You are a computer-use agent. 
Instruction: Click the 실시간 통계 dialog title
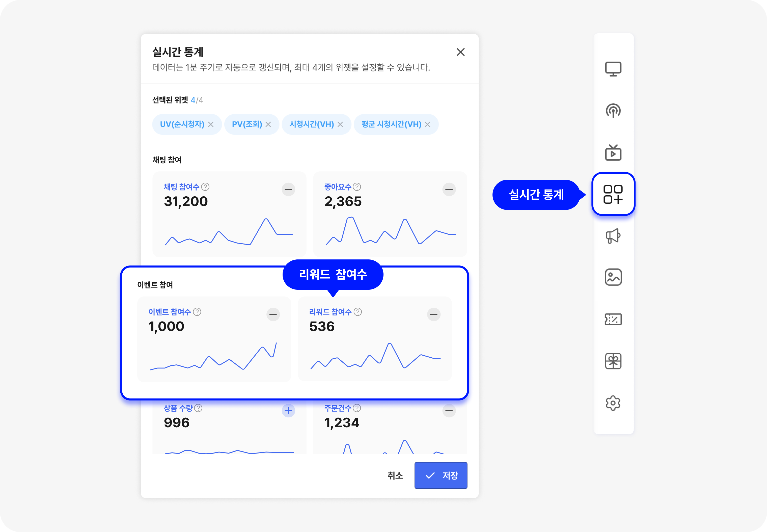coord(178,52)
